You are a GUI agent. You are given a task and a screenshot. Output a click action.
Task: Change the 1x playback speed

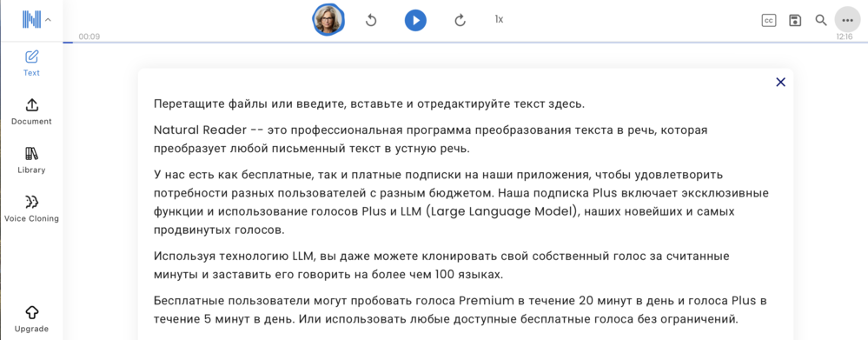499,19
